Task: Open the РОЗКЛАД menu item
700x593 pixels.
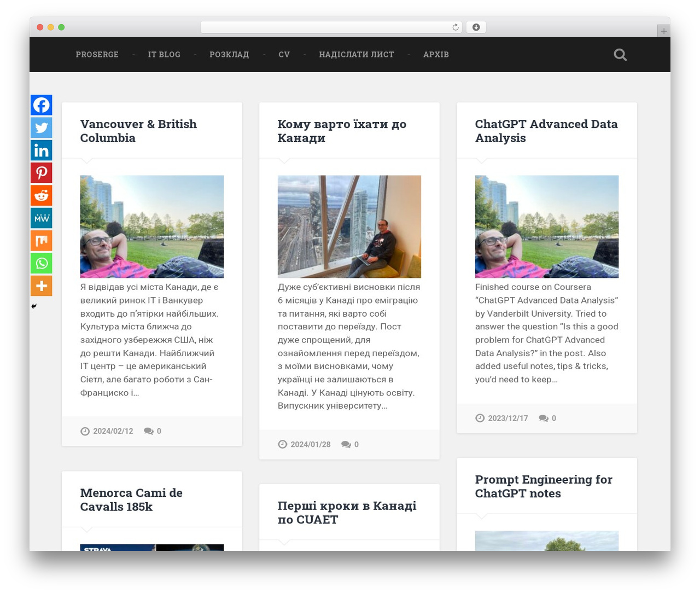Action: [x=229, y=55]
